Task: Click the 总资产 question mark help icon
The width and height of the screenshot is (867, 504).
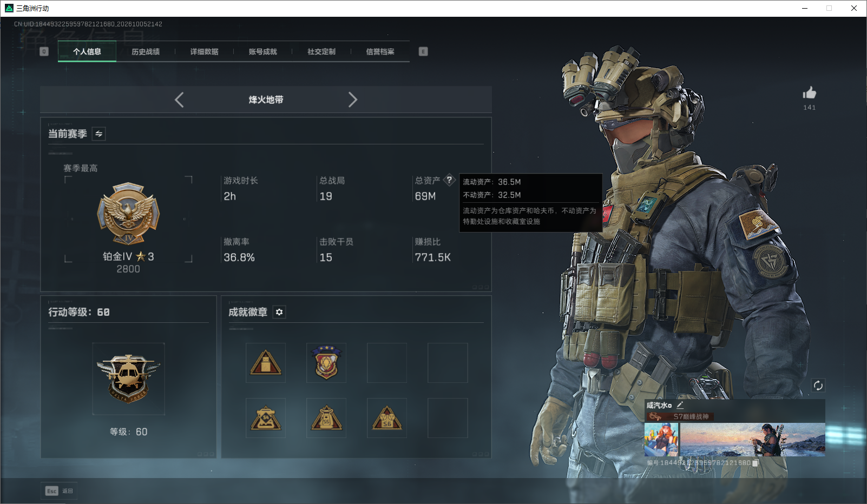Action: [449, 180]
